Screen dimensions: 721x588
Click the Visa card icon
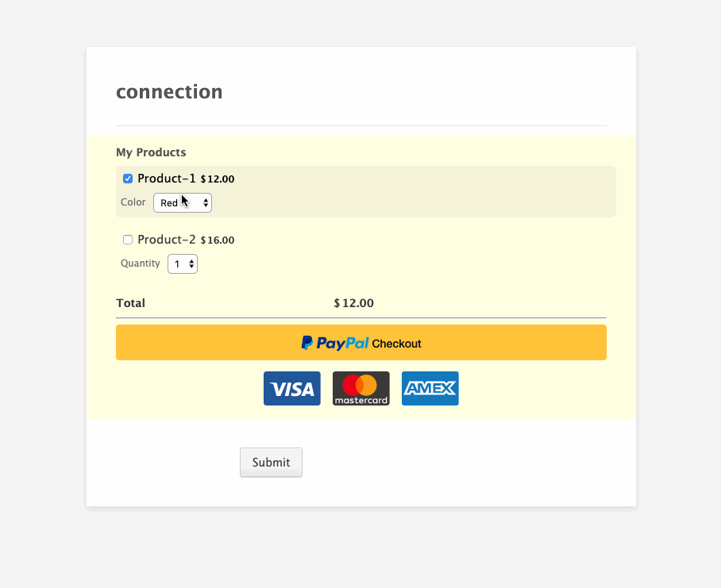(x=292, y=389)
